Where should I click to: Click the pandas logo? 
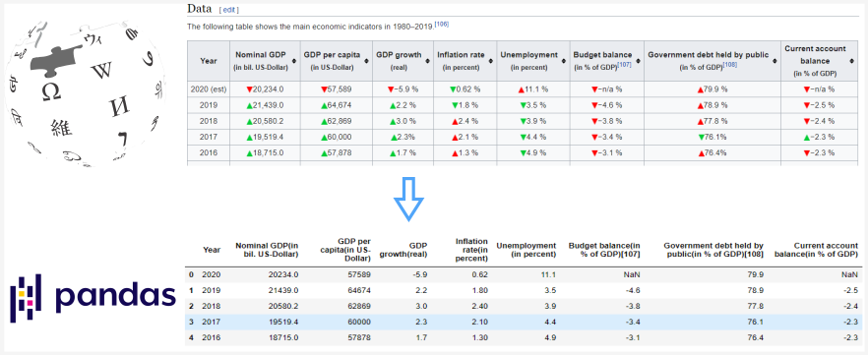(93, 298)
